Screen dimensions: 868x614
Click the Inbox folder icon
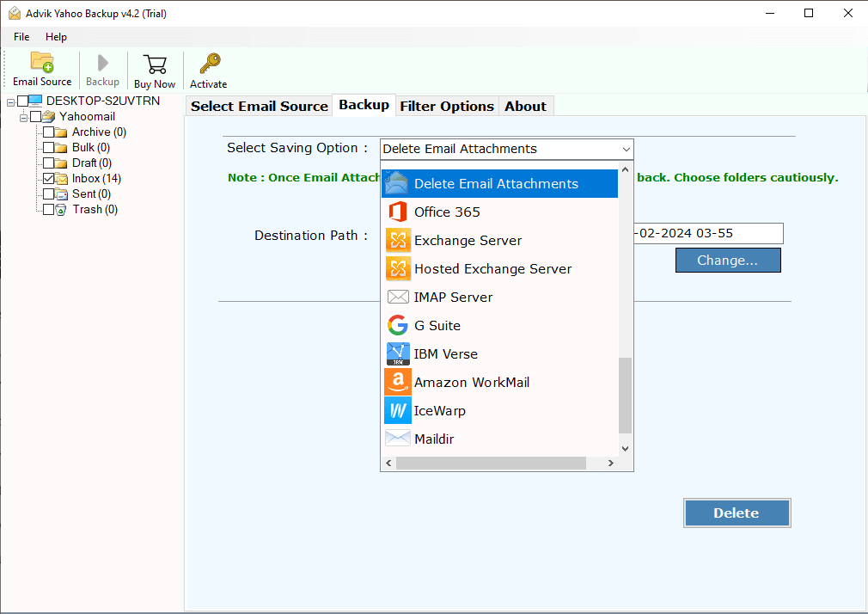click(x=61, y=178)
